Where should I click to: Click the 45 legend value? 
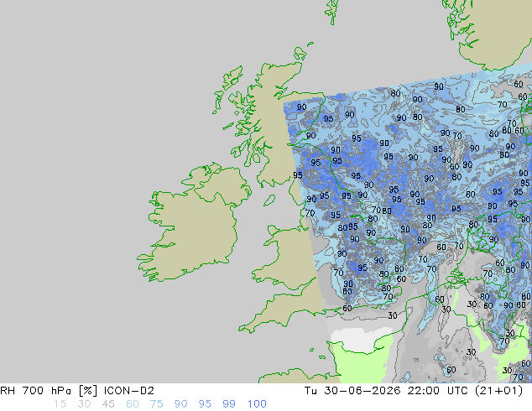pyautogui.click(x=108, y=404)
